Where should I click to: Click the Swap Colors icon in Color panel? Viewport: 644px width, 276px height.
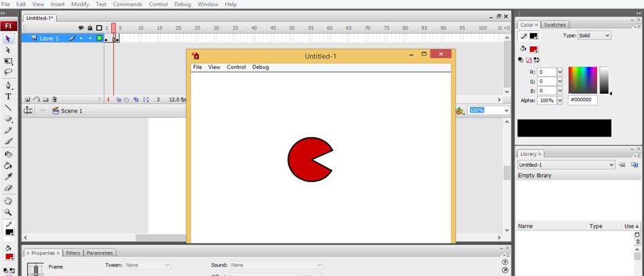click(535, 60)
